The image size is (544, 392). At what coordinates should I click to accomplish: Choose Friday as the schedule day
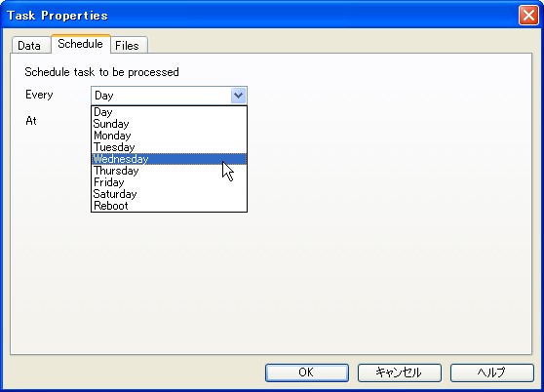169,182
